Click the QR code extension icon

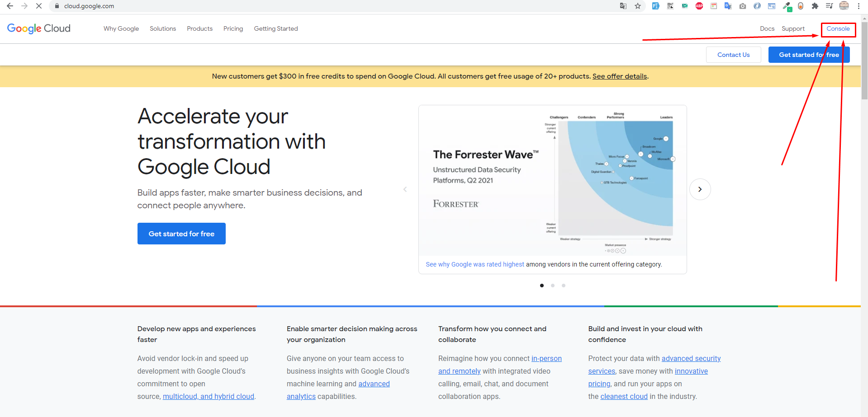pyautogui.click(x=670, y=6)
